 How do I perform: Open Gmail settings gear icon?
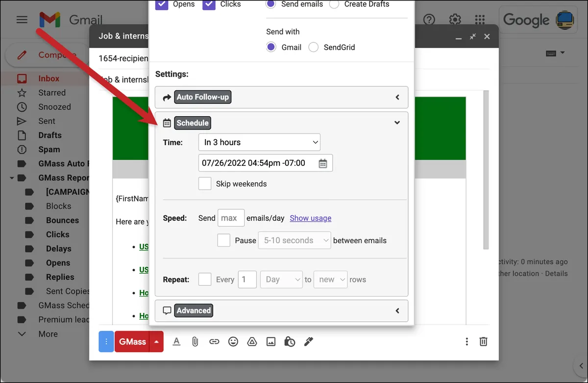455,20
